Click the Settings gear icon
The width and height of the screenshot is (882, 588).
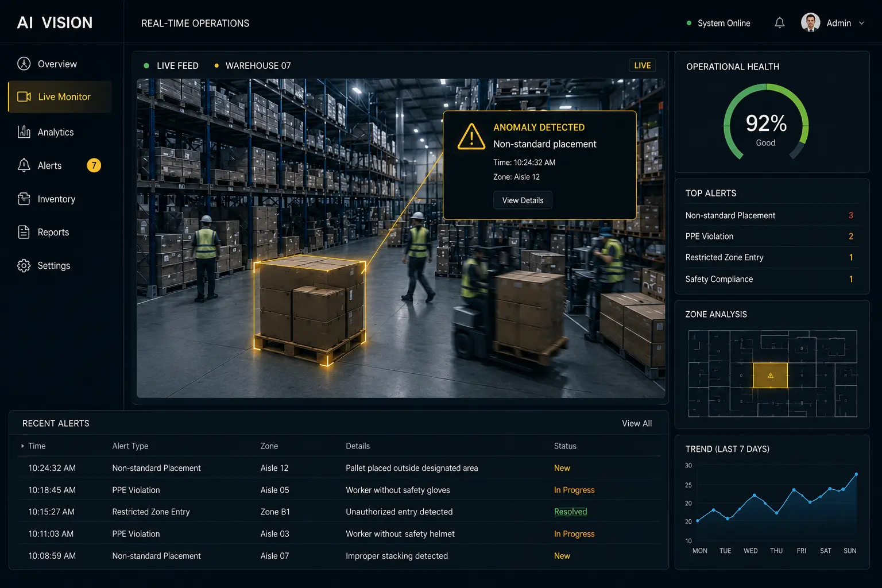coord(24,265)
